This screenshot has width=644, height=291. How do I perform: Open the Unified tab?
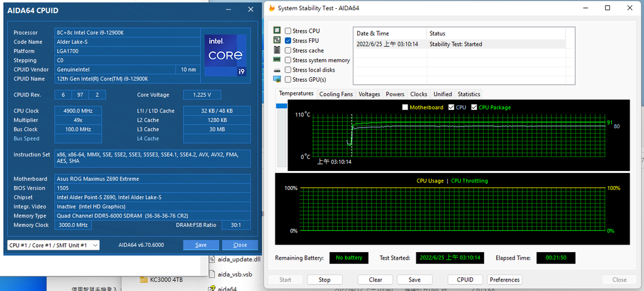click(443, 94)
